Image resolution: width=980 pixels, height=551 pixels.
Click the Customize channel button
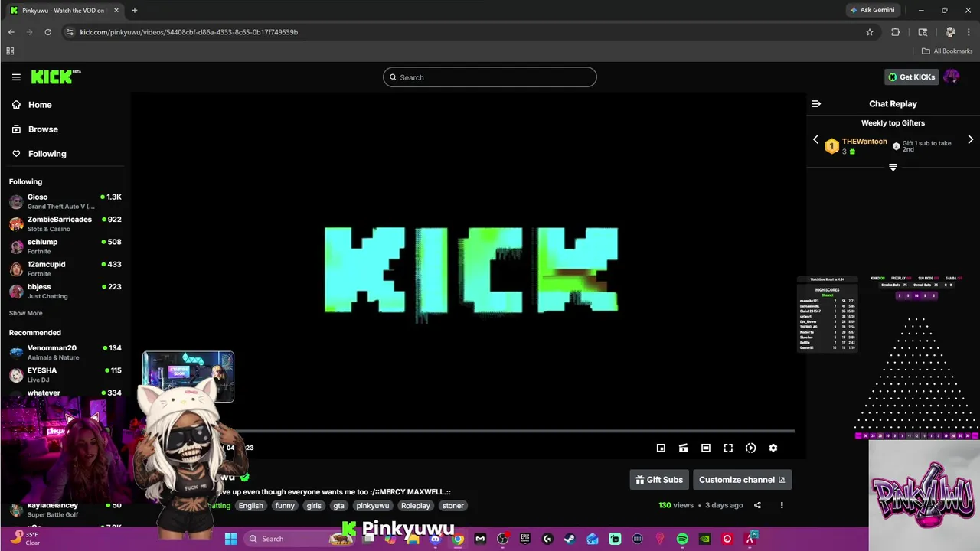click(x=742, y=480)
